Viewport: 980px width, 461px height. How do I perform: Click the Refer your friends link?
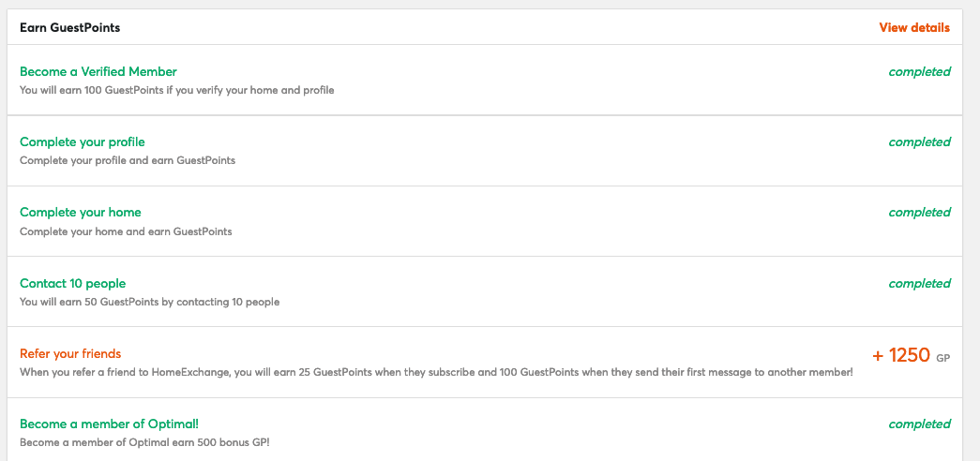click(x=70, y=353)
